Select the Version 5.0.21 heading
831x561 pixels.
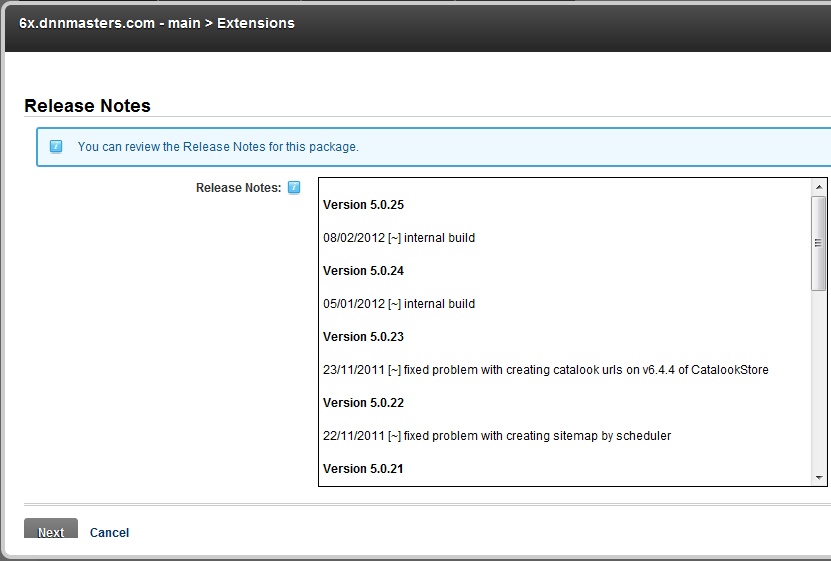(363, 469)
